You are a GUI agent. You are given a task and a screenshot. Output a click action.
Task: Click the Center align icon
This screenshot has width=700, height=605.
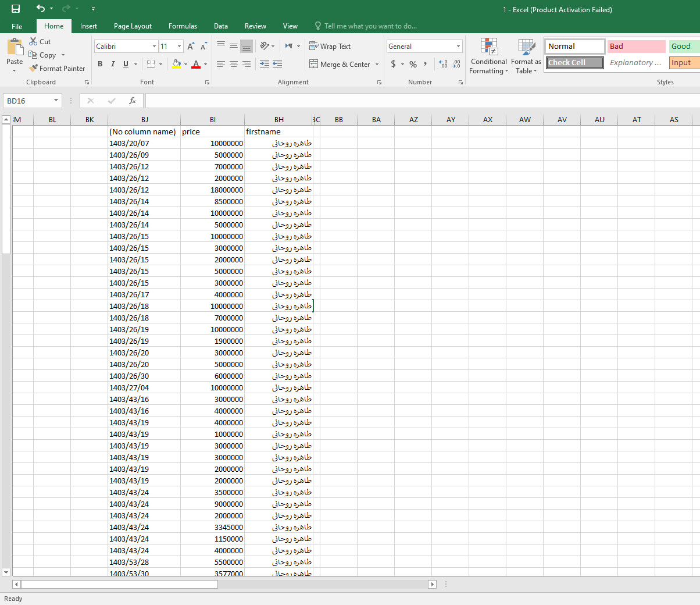[233, 64]
